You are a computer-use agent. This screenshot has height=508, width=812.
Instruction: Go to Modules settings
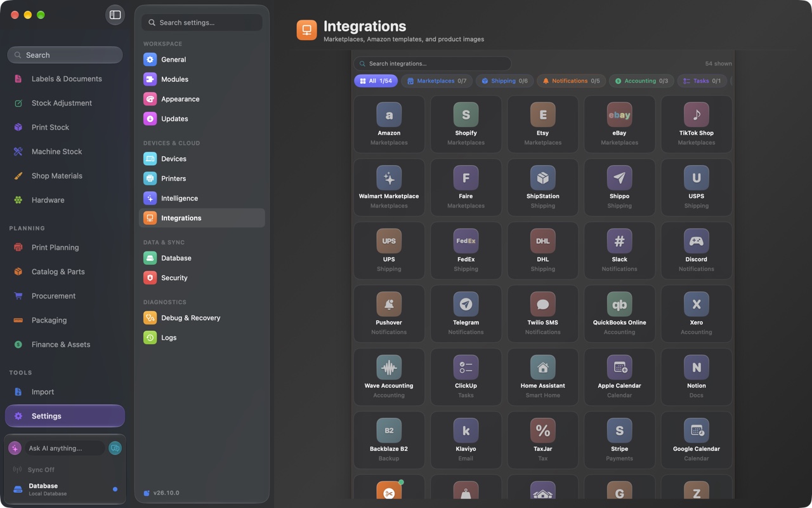[202, 79]
